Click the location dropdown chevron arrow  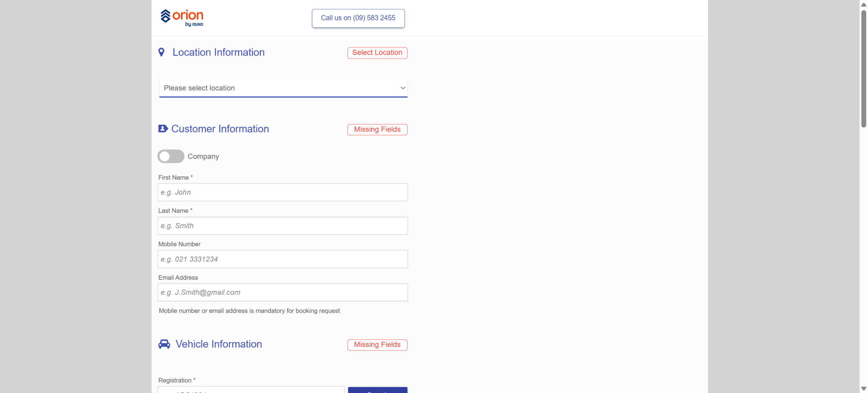402,88
